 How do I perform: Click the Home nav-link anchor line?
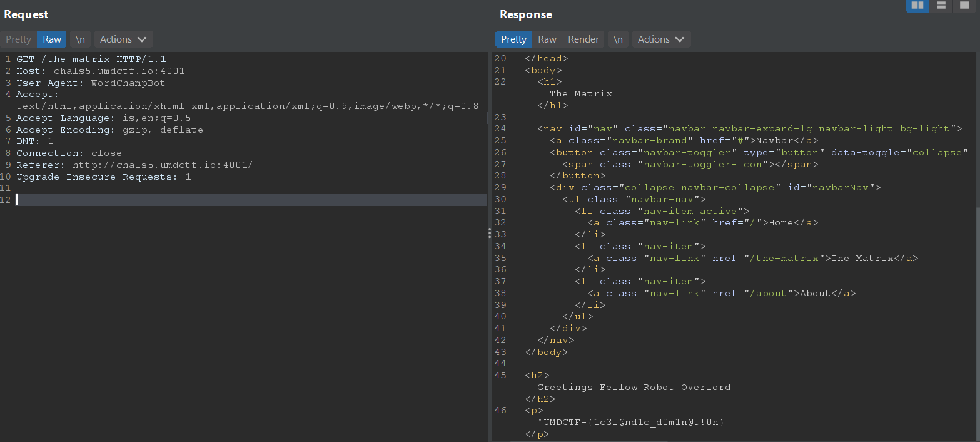click(703, 223)
